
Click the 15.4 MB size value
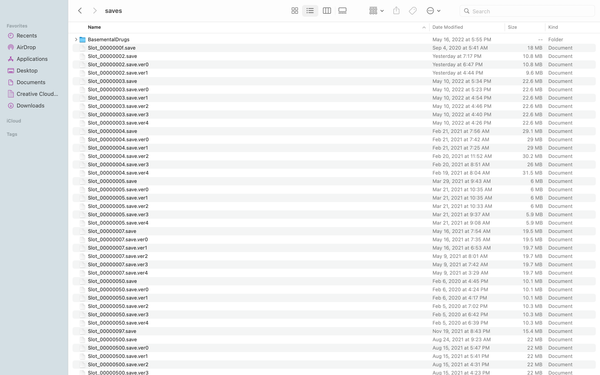532,331
